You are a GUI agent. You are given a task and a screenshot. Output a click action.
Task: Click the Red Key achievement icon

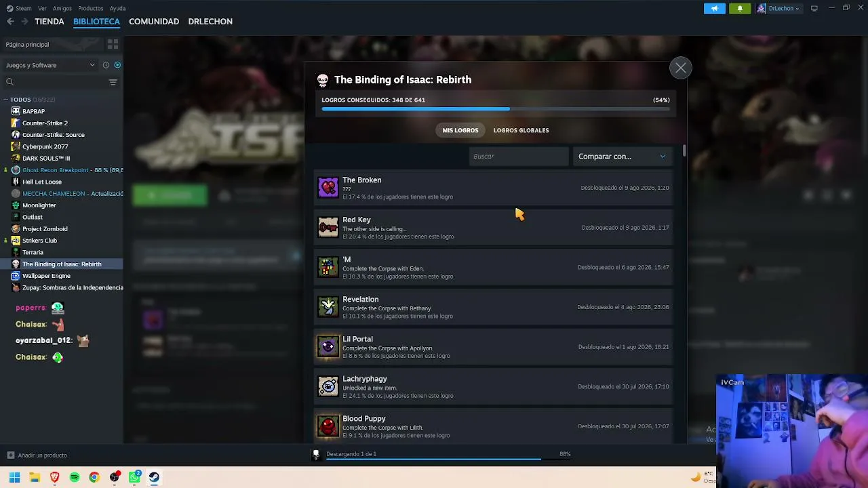click(x=328, y=227)
